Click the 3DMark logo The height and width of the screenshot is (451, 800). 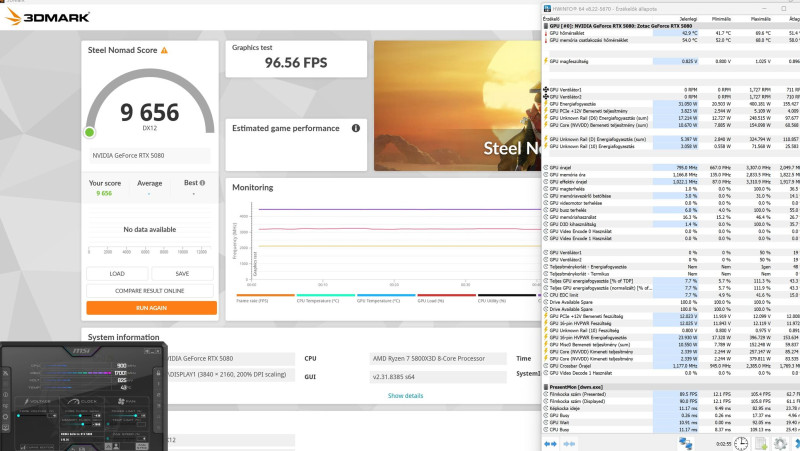pyautogui.click(x=47, y=17)
